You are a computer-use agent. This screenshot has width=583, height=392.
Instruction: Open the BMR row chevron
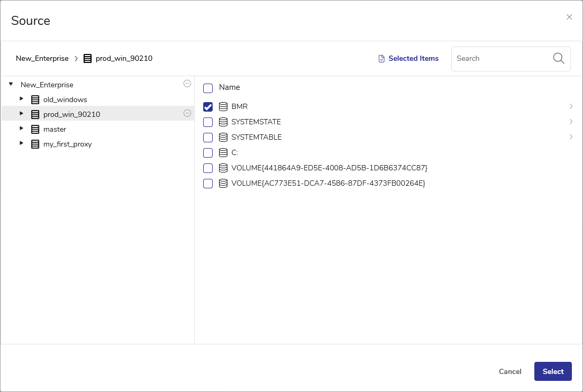pos(571,106)
